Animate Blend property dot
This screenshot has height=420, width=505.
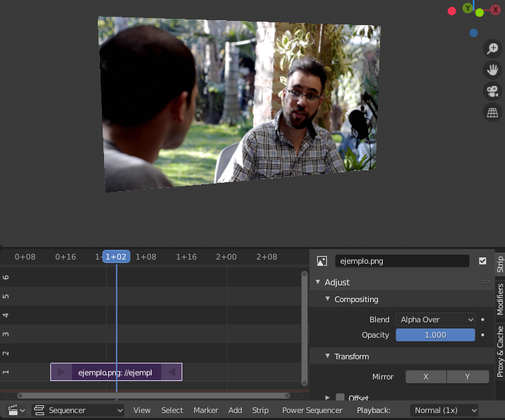[483, 320]
